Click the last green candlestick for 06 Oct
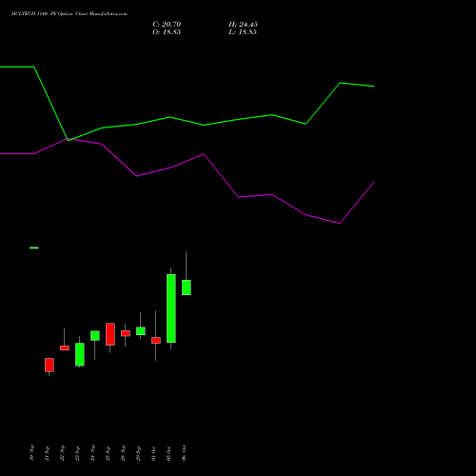 187,288
